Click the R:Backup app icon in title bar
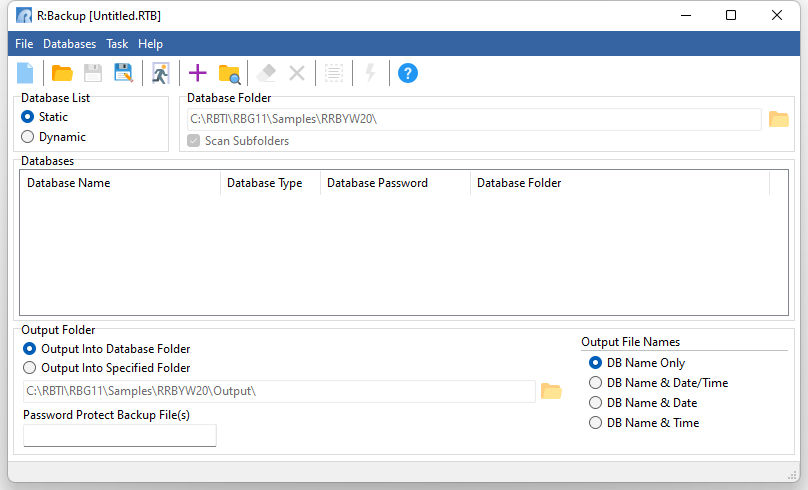Image resolution: width=808 pixels, height=490 pixels. pos(24,15)
